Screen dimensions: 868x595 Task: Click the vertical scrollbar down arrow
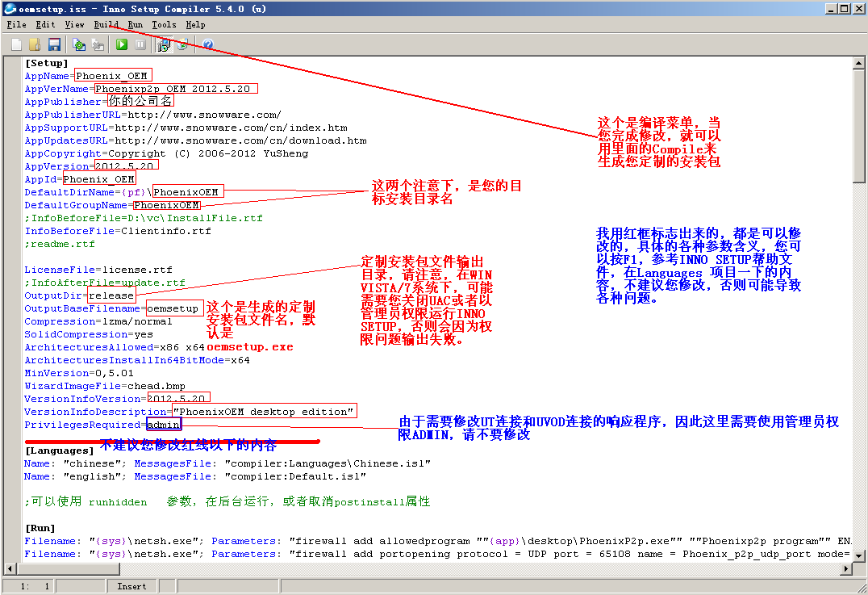pos(858,555)
